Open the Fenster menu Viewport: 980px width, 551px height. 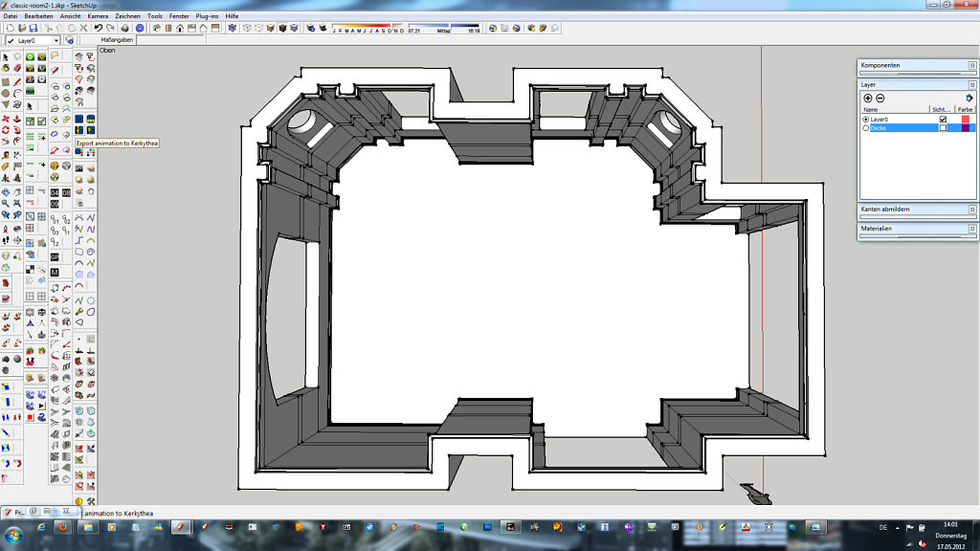point(179,16)
